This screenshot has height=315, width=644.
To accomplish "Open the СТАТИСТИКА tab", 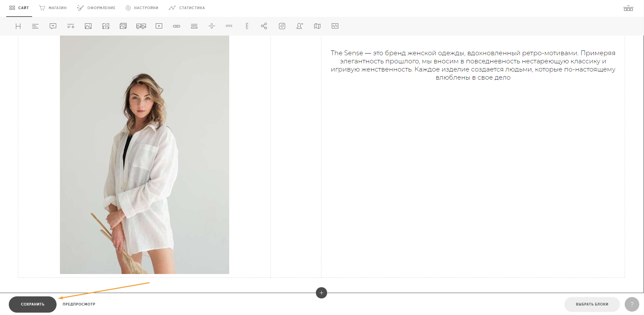I will pos(187,8).
